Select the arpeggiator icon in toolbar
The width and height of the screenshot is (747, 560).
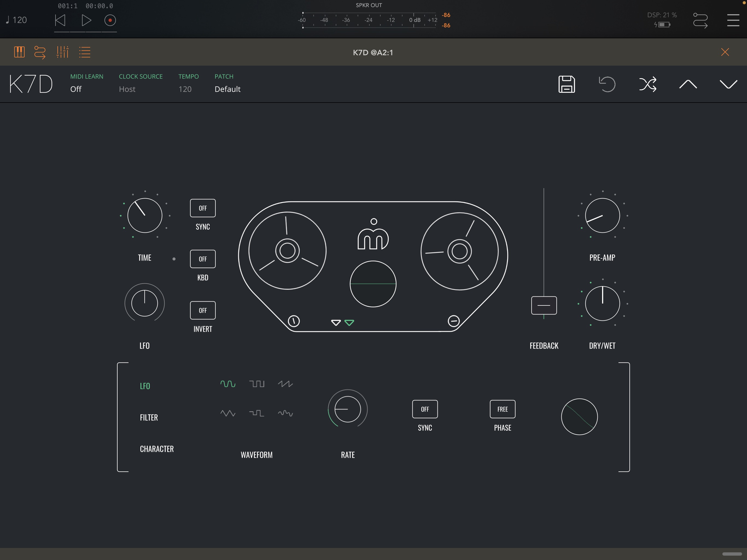click(39, 52)
